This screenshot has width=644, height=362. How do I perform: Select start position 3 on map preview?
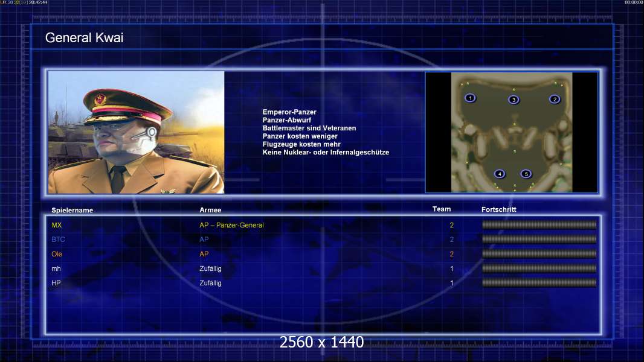click(x=514, y=100)
